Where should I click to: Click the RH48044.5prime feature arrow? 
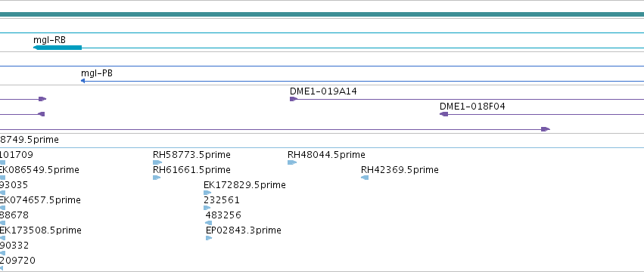pyautogui.click(x=291, y=162)
